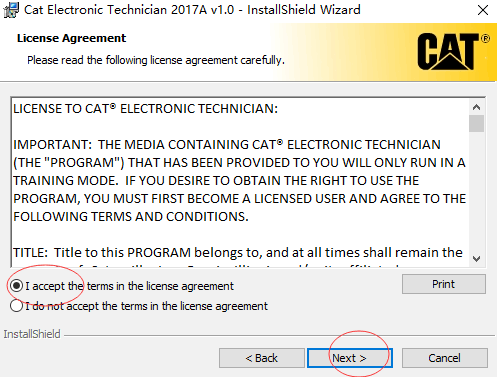Close the InstallShield Wizard window
497x377 pixels.
pos(483,10)
